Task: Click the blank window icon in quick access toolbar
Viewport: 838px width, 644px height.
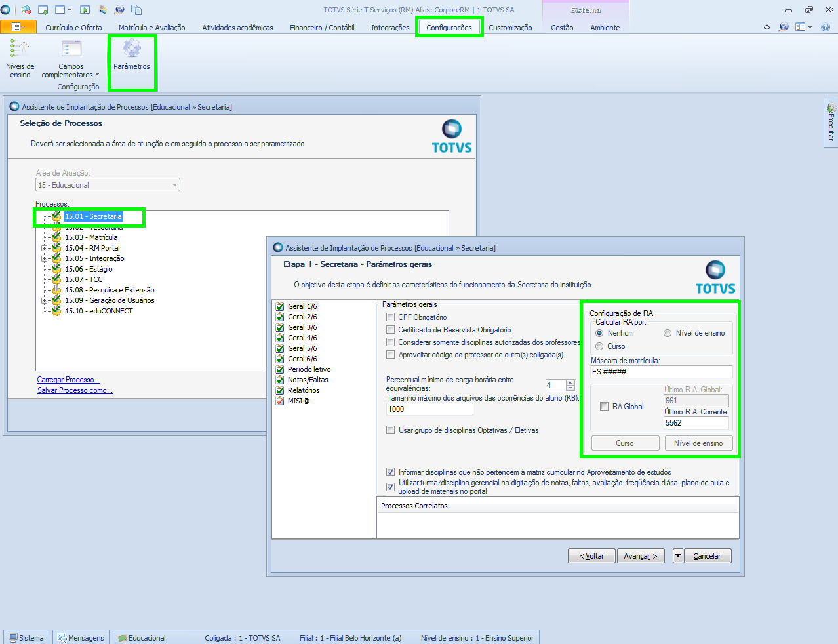Action: (x=60, y=10)
